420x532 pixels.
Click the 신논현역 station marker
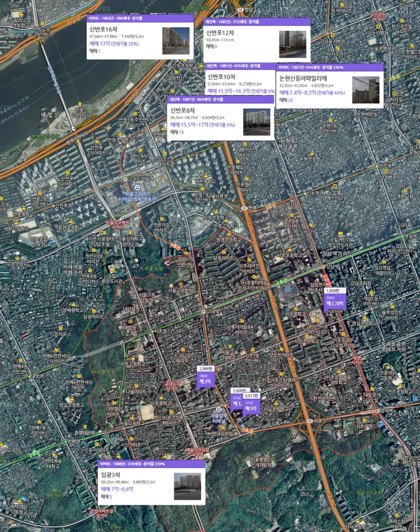(305, 193)
